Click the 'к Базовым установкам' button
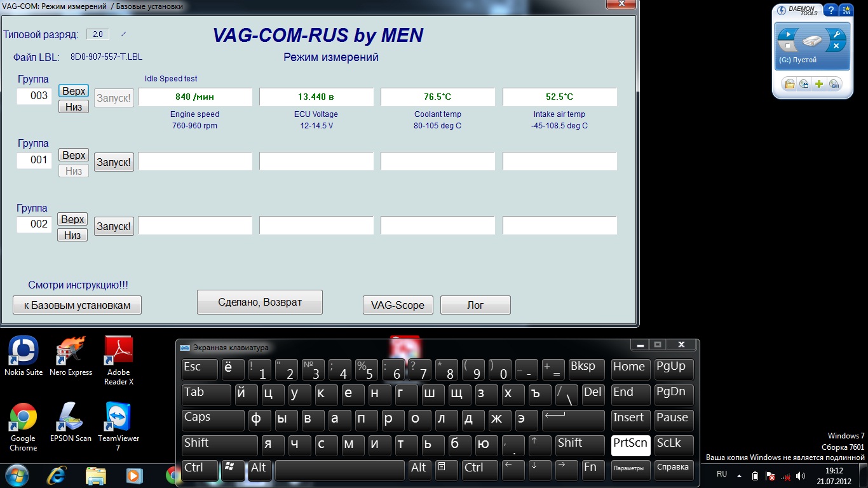868x488 pixels. (x=77, y=305)
